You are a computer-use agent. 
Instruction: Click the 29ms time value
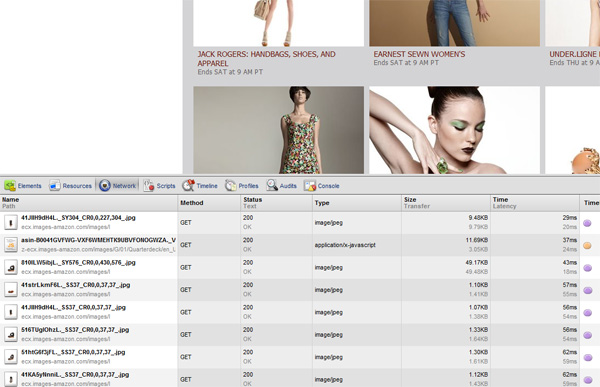pos(570,218)
